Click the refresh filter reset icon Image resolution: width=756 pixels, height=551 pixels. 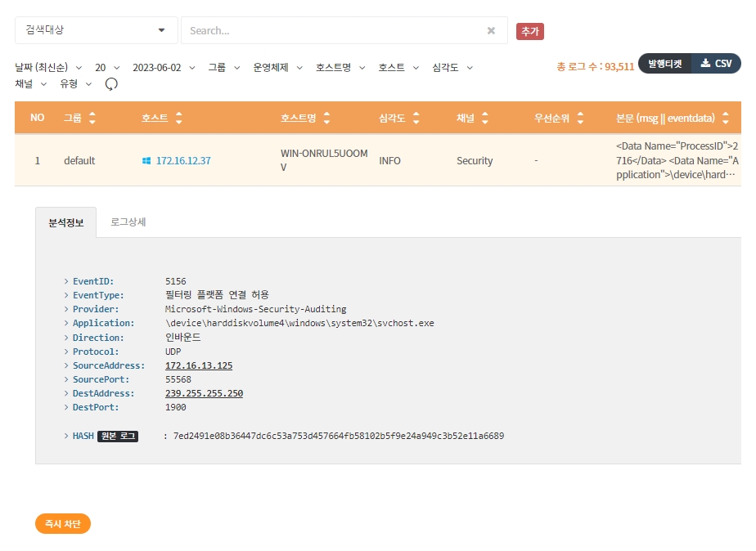point(112,84)
